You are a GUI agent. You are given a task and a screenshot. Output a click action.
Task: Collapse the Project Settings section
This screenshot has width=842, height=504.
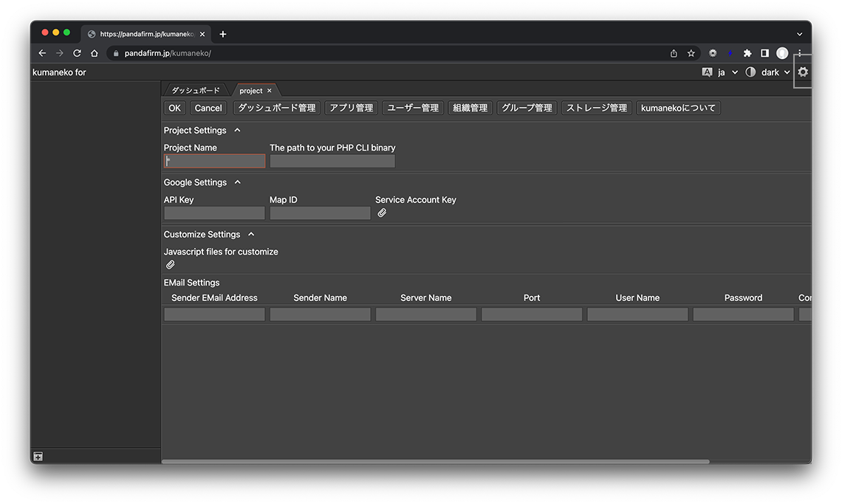coord(237,131)
